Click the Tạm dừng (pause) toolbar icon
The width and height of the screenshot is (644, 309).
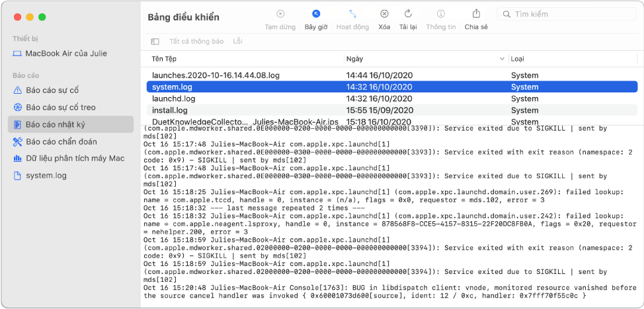280,14
